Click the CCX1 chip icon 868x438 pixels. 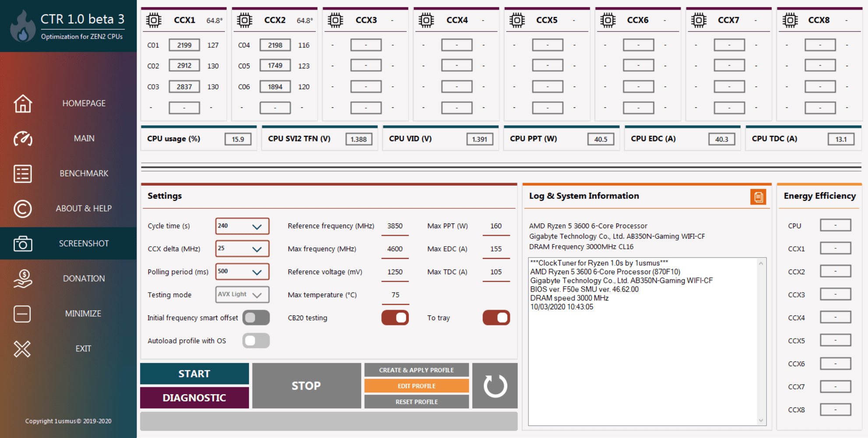[x=154, y=20]
